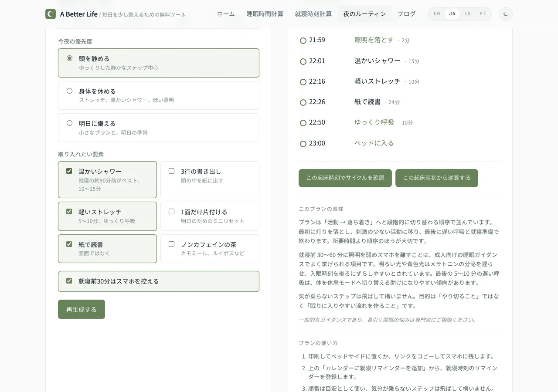Click the 取り入れたい要素 label
The image size is (558, 392).
click(x=81, y=154)
